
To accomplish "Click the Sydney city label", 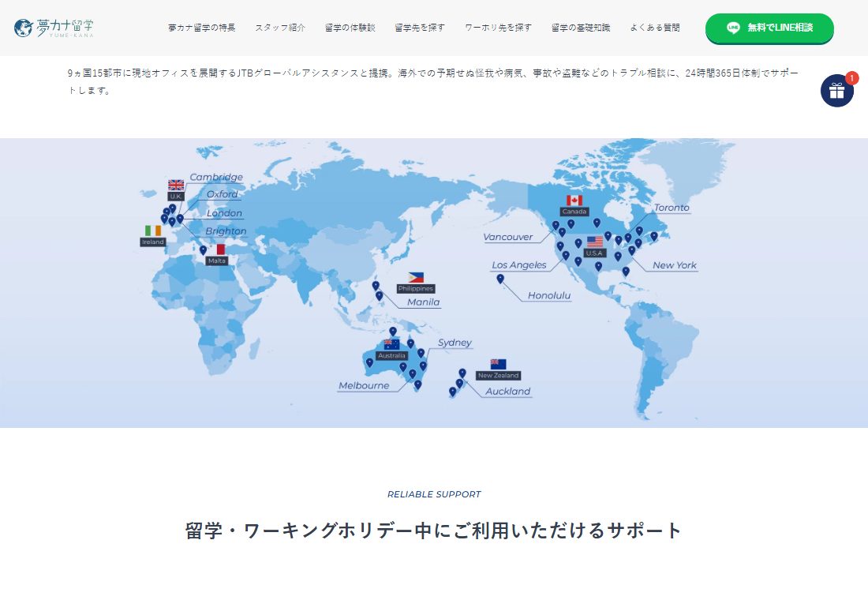I will (455, 343).
